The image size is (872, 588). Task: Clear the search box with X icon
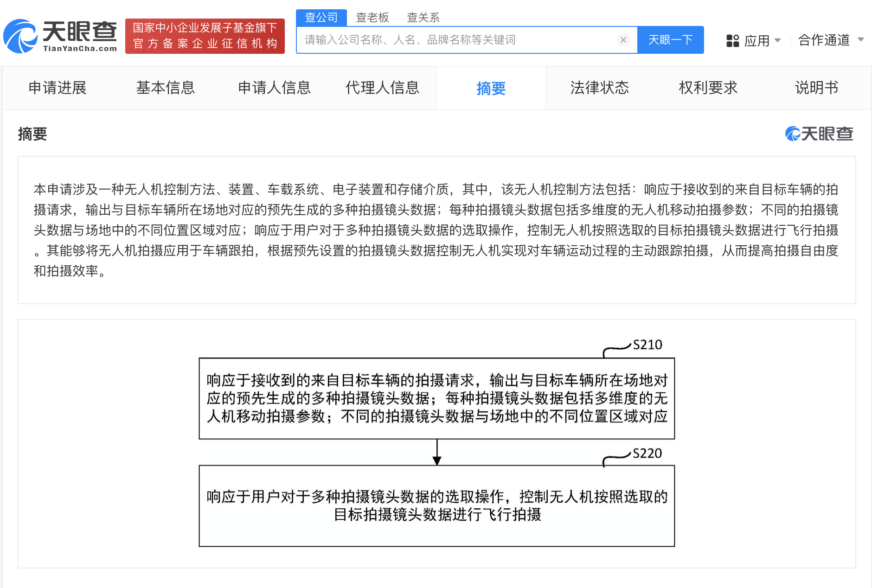click(x=623, y=40)
